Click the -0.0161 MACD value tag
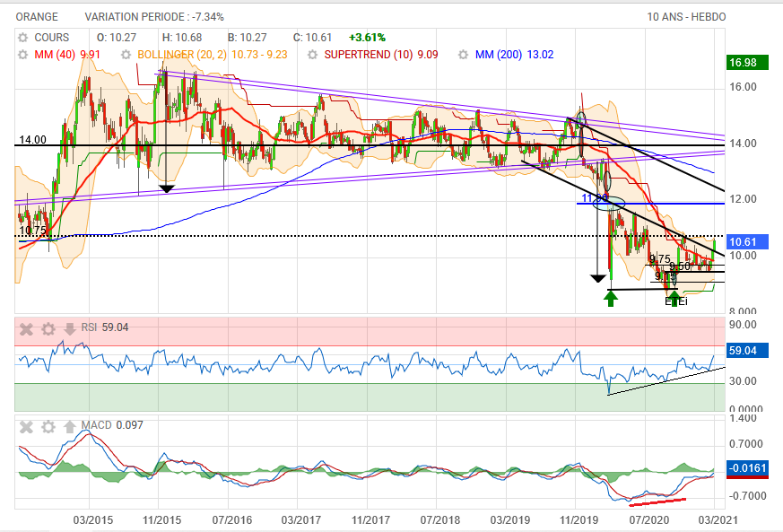The image size is (783, 532). coord(747,468)
